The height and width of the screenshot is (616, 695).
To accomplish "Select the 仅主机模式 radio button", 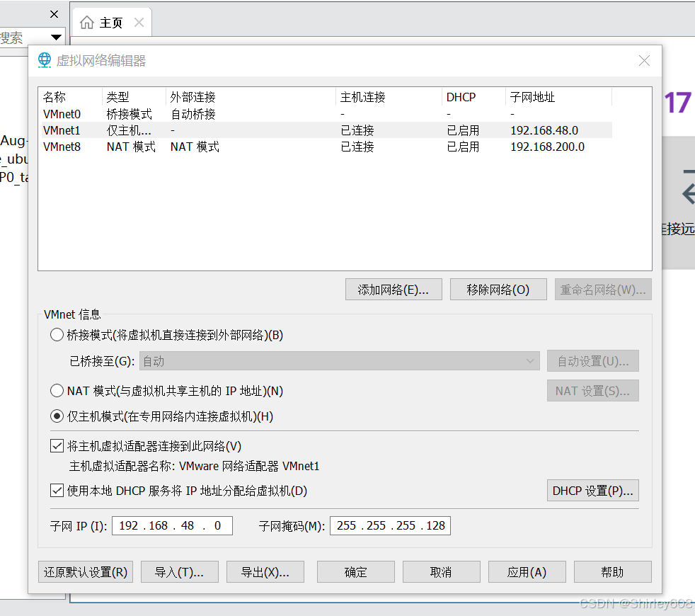I will tap(57, 416).
